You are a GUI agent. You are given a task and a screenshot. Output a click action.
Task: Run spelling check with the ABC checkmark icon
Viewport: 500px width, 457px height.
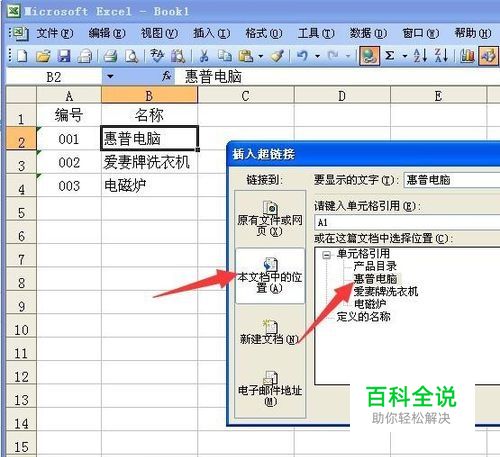coord(157,56)
